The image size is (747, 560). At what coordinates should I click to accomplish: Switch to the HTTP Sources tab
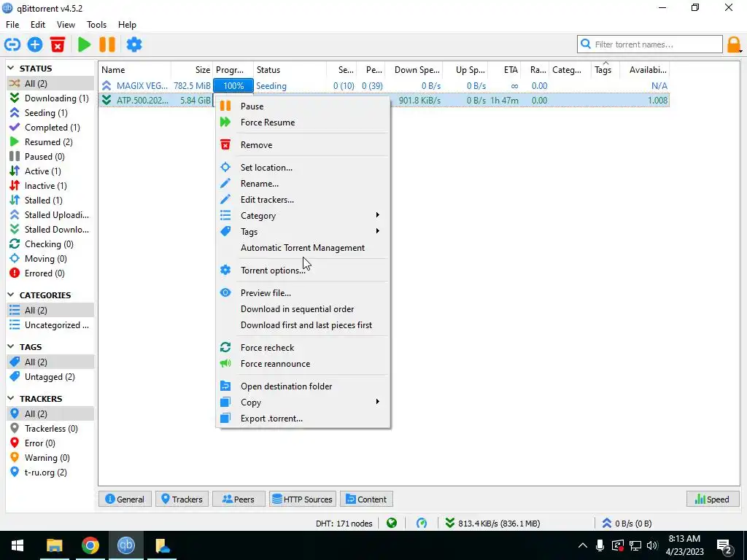pyautogui.click(x=303, y=499)
